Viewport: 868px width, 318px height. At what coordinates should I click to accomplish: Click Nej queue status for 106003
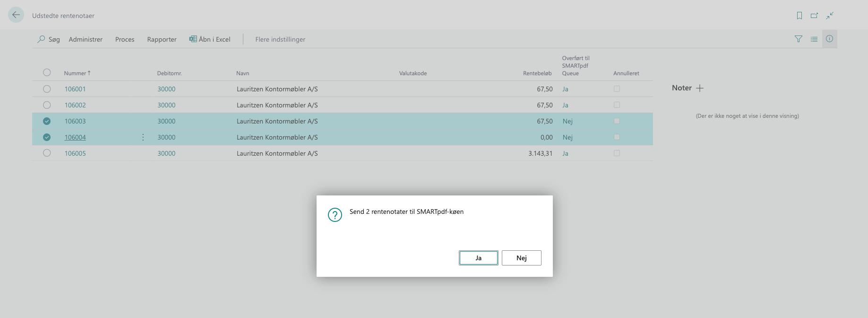tap(567, 121)
